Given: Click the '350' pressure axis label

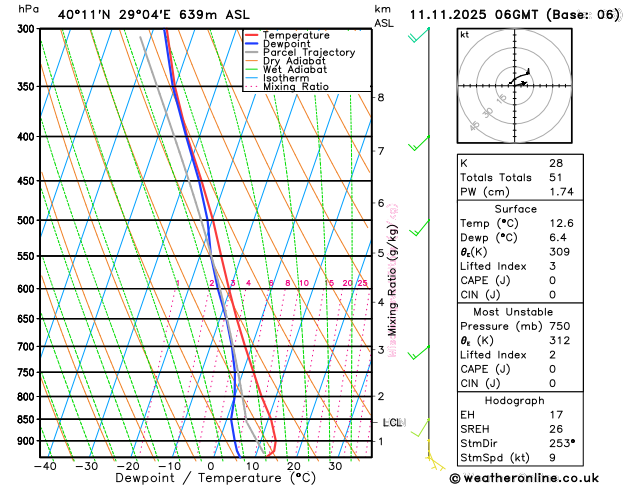Looking at the screenshot, I should (x=28, y=87).
